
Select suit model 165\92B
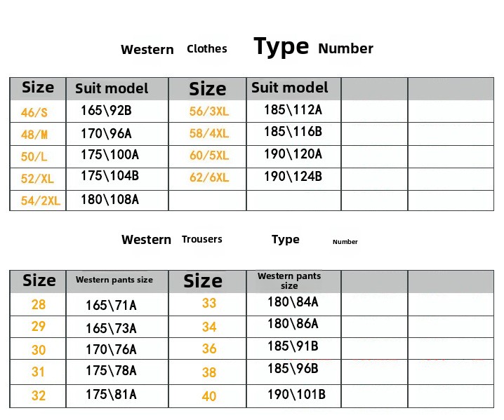[106, 111]
